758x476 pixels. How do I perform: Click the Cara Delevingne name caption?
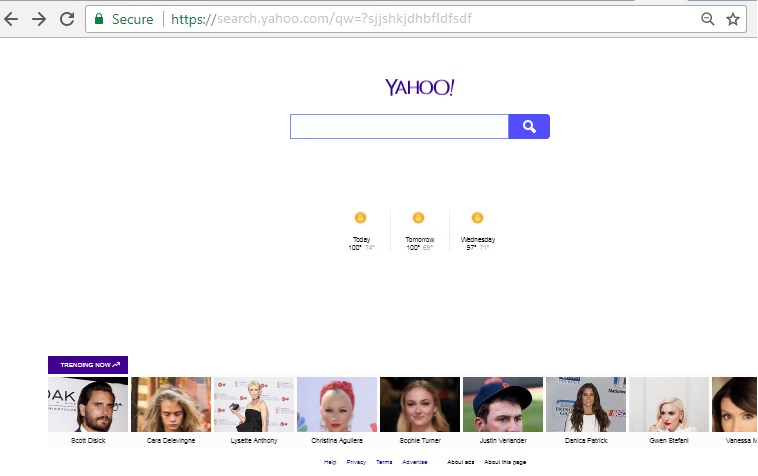[x=171, y=440]
